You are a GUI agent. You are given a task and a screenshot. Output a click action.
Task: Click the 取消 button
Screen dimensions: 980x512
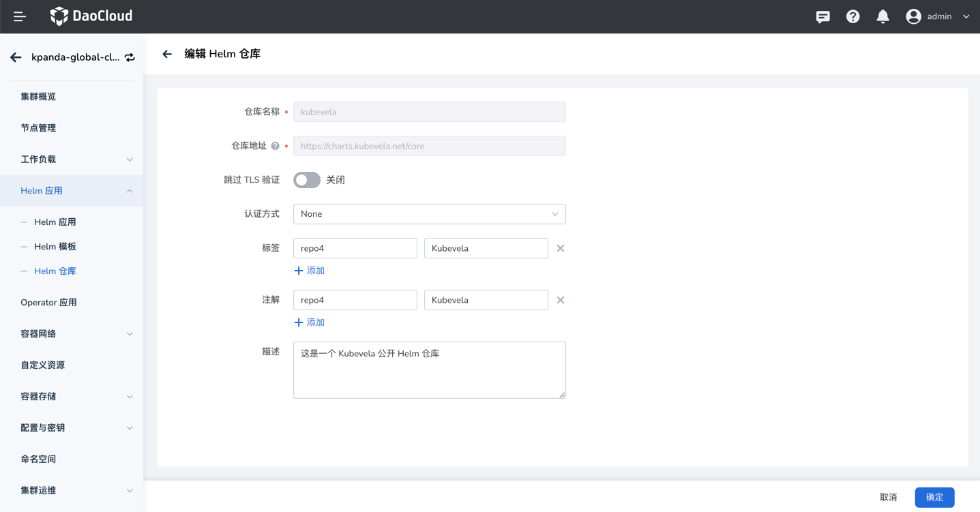point(888,497)
